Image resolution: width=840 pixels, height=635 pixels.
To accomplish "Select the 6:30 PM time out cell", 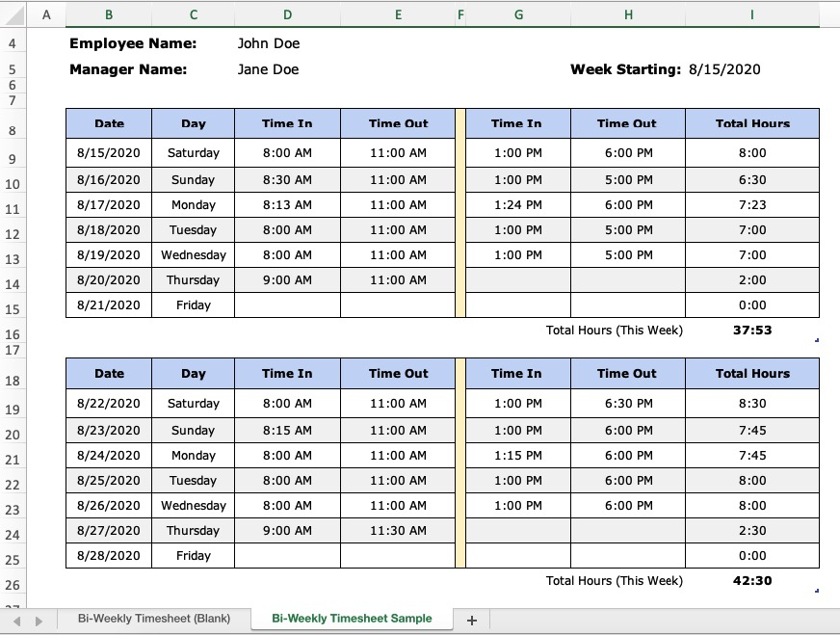I will pyautogui.click(x=628, y=403).
